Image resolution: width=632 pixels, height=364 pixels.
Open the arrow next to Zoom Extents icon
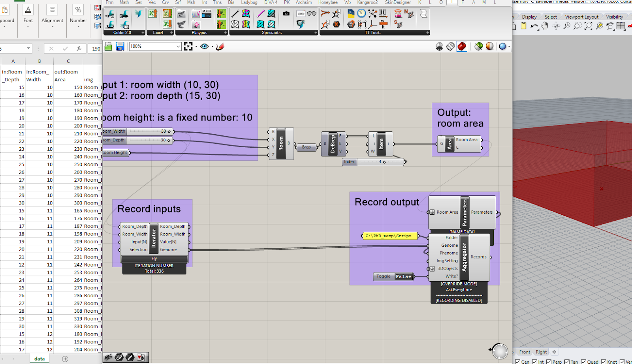[x=196, y=47]
